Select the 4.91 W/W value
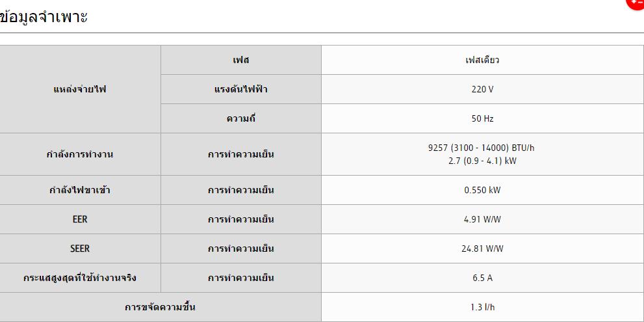 coord(483,220)
